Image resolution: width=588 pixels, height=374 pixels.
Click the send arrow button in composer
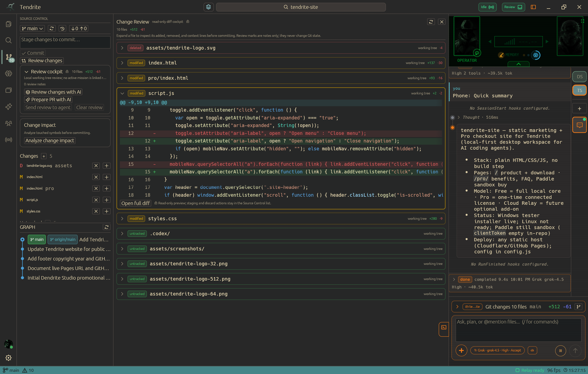(575, 350)
